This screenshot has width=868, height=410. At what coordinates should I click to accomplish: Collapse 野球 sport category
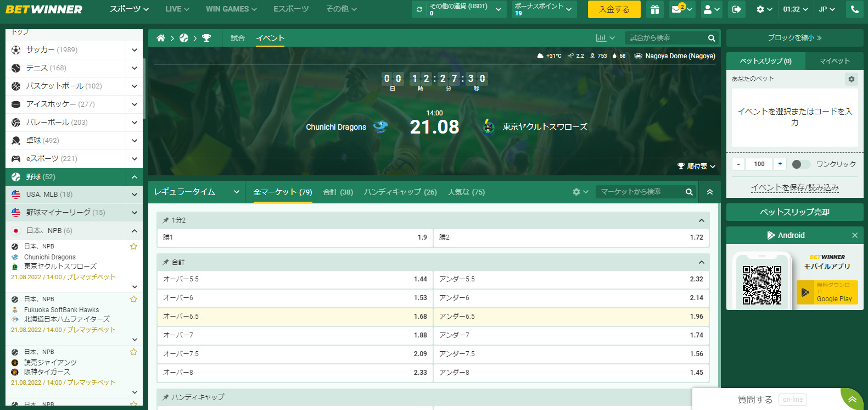[135, 177]
